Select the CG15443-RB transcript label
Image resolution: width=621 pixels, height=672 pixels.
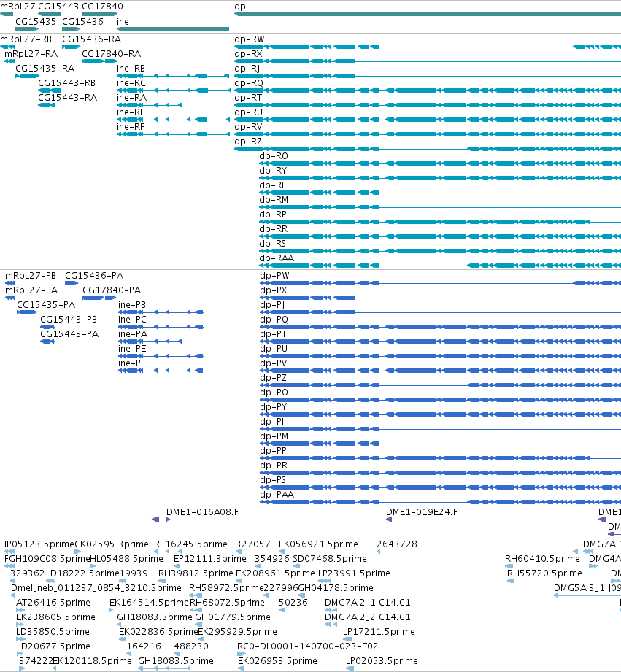67,83
